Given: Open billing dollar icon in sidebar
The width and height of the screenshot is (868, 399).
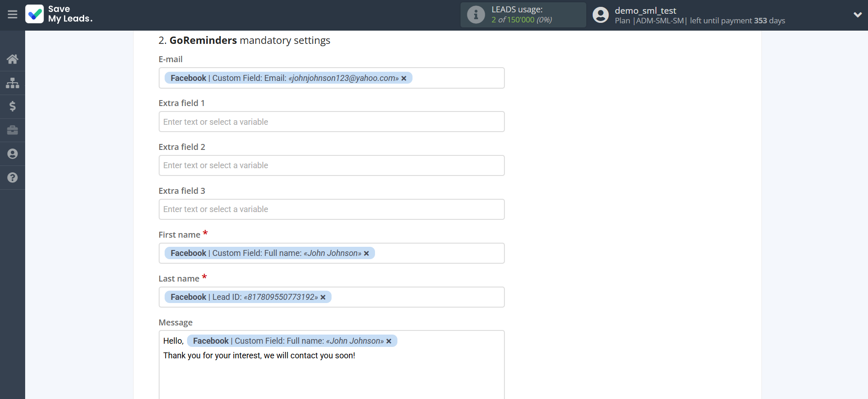Looking at the screenshot, I should click(12, 106).
